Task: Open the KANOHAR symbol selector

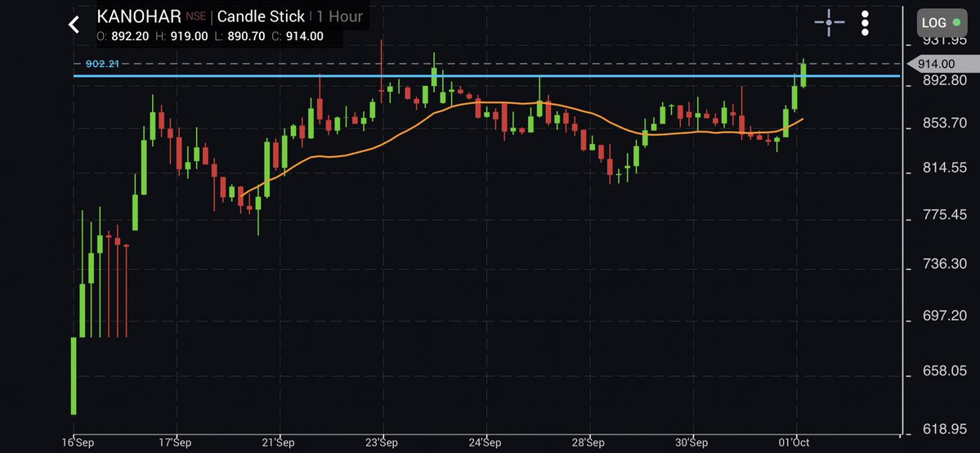Action: pyautogui.click(x=139, y=16)
